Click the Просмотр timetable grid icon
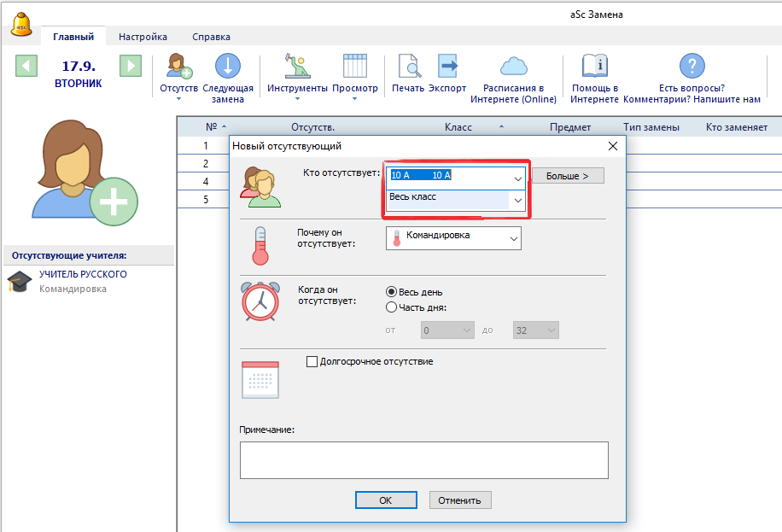This screenshot has width=782, height=532. coord(354,67)
